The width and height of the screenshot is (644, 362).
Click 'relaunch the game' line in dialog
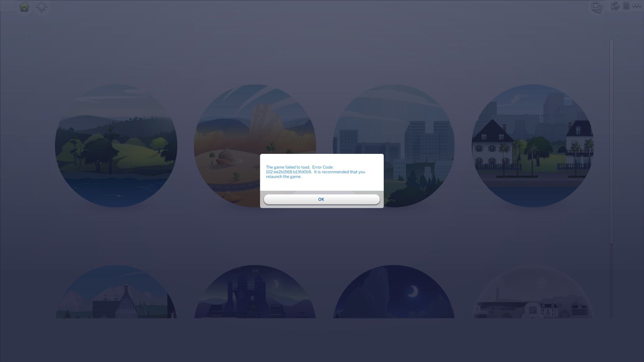coord(284,177)
